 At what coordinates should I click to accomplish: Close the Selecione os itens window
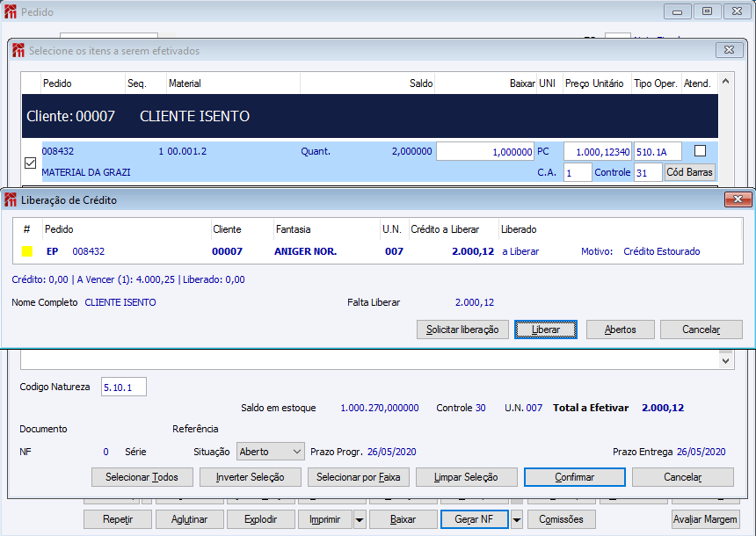coord(729,50)
